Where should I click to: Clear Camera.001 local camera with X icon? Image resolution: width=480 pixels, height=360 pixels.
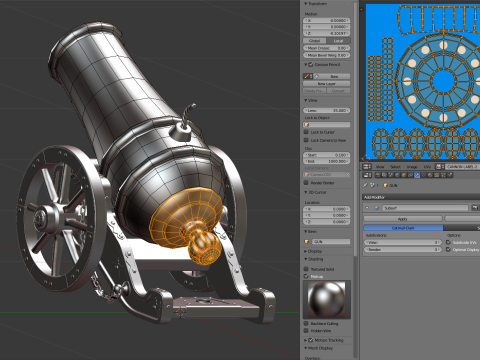point(347,174)
